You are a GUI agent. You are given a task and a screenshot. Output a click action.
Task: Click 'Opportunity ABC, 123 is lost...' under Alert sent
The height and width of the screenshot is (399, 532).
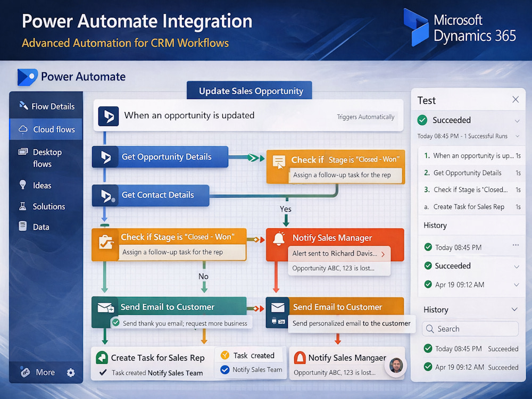tap(333, 268)
